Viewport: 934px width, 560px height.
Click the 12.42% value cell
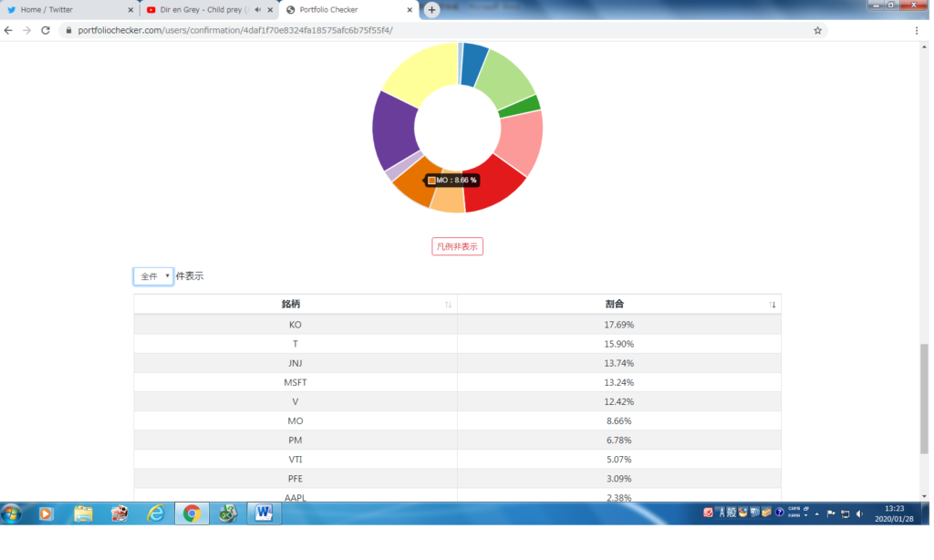point(619,401)
